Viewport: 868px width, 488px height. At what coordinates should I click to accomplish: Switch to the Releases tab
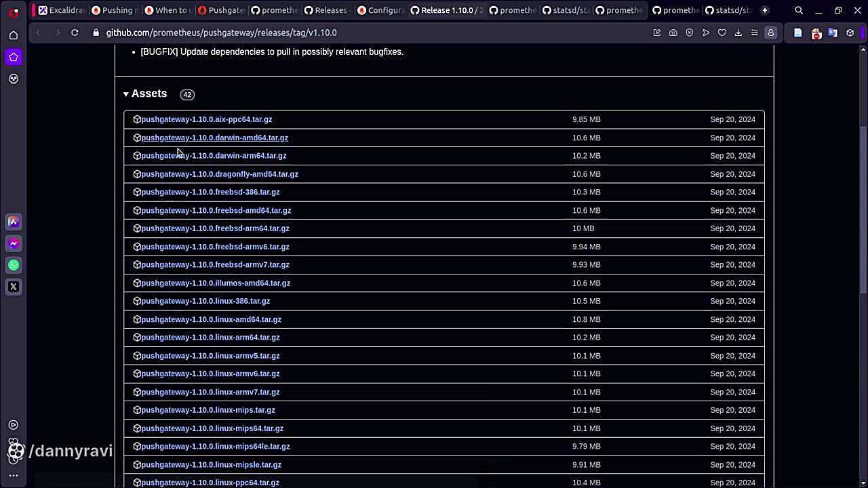pyautogui.click(x=327, y=10)
